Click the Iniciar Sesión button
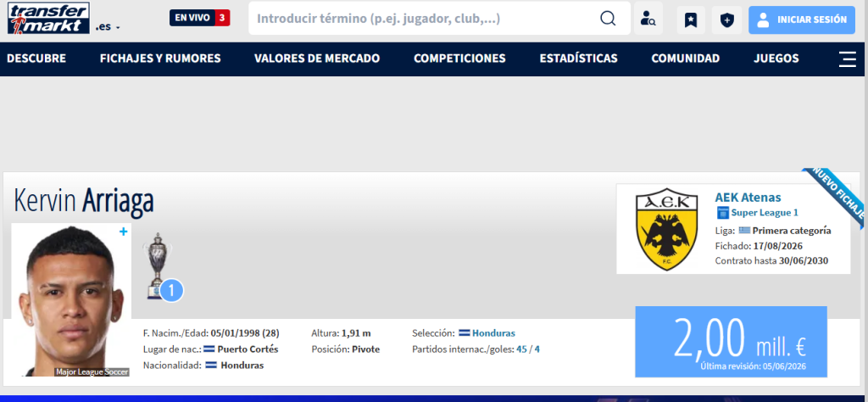 click(802, 20)
